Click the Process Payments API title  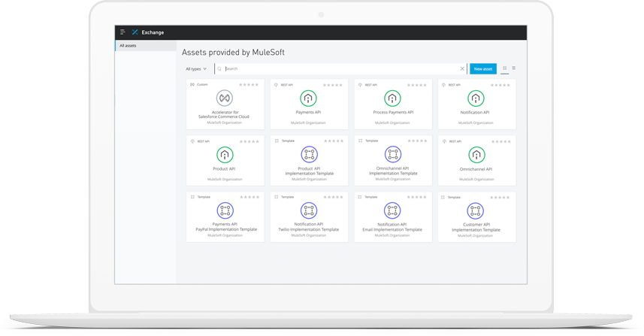click(393, 112)
